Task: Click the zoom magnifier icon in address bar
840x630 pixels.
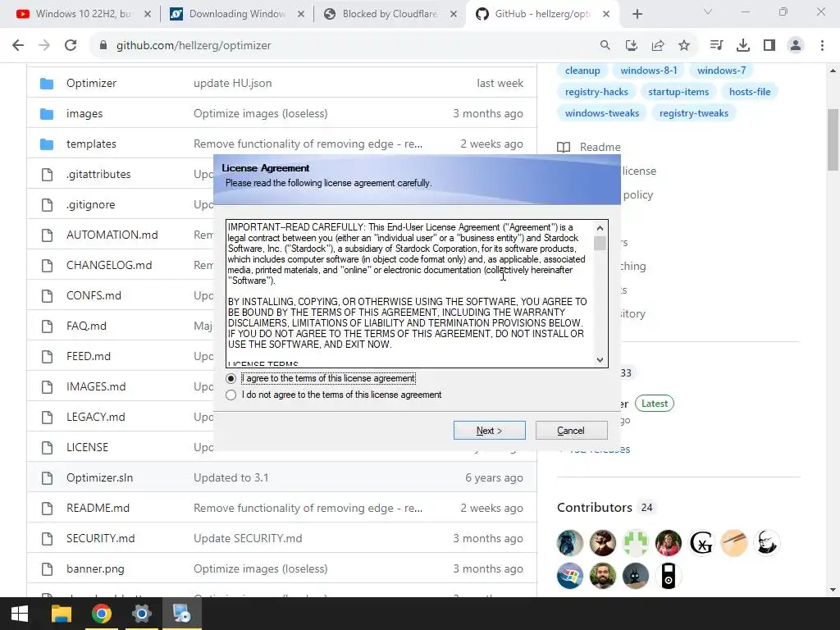Action: pos(605,46)
